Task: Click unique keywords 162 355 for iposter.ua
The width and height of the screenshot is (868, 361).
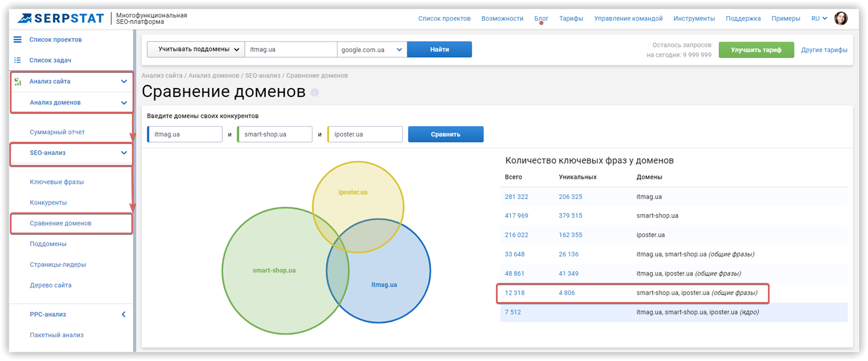Action: coord(571,235)
